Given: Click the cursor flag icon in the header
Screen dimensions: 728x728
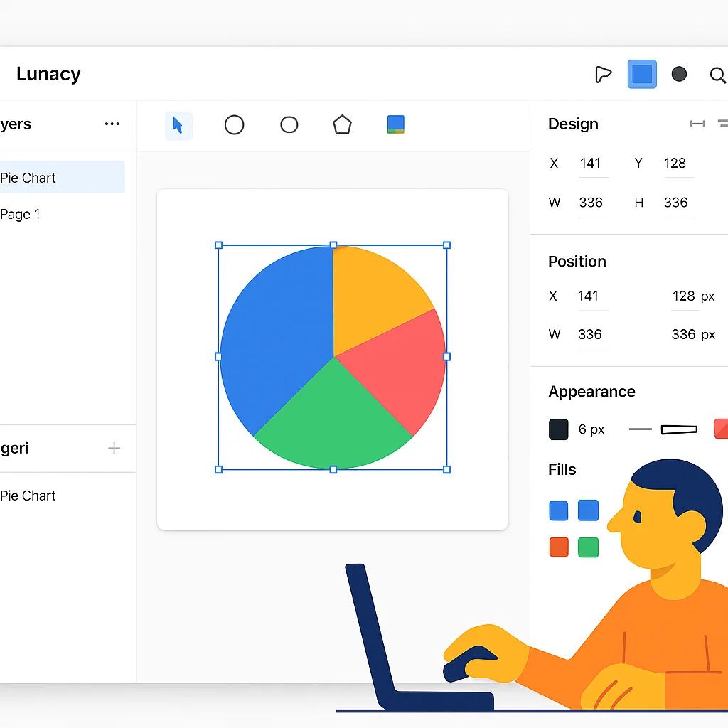Looking at the screenshot, I should [x=603, y=74].
